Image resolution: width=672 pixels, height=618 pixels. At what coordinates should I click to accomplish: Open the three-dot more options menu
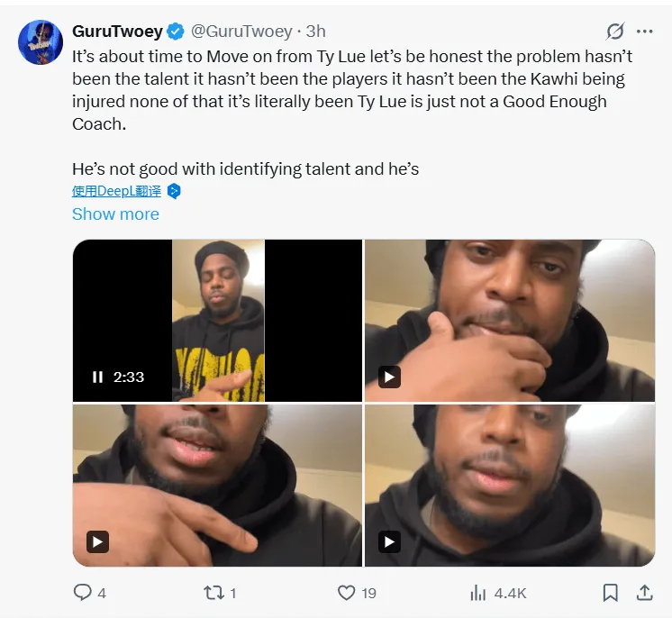(645, 32)
